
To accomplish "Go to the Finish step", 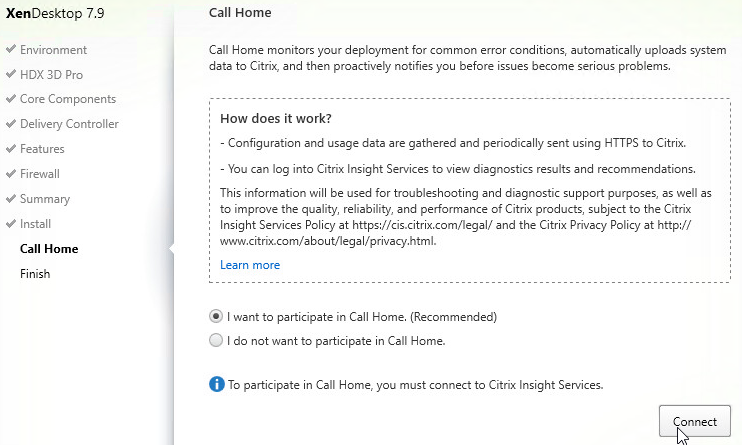I will click(x=35, y=274).
